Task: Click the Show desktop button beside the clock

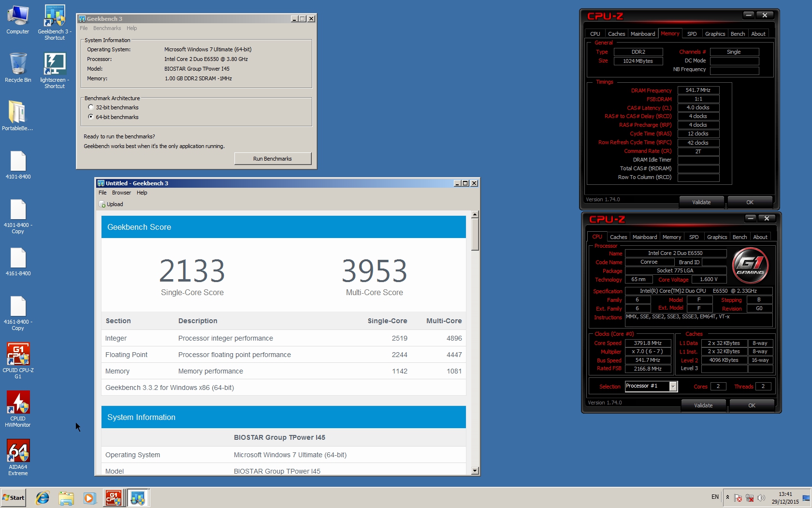Action: tap(806, 497)
